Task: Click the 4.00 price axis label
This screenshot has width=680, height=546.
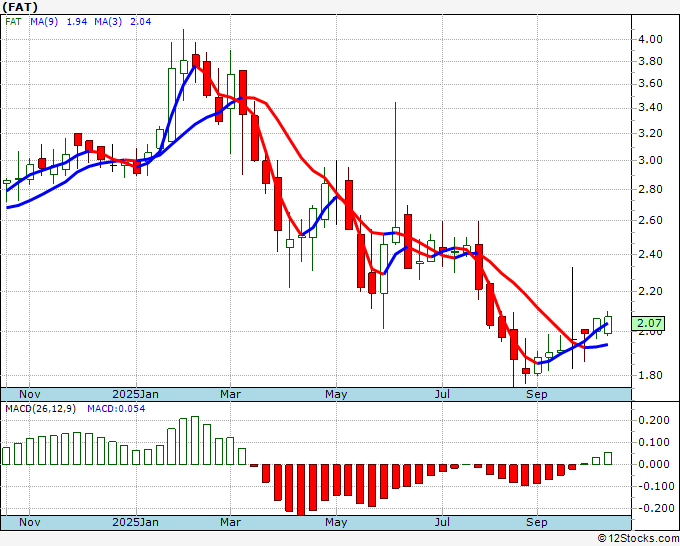Action: 651,39
